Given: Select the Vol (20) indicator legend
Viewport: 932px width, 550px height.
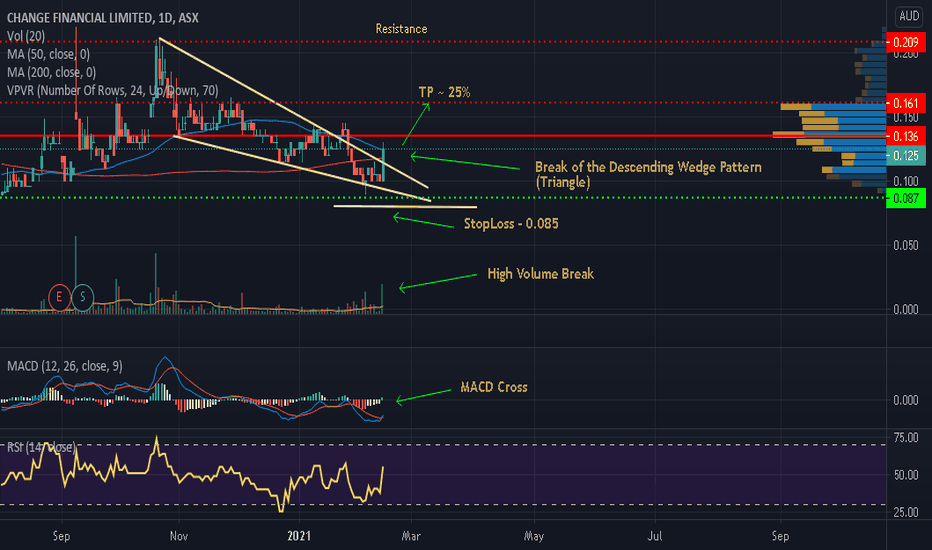Looking at the screenshot, I should (26, 36).
